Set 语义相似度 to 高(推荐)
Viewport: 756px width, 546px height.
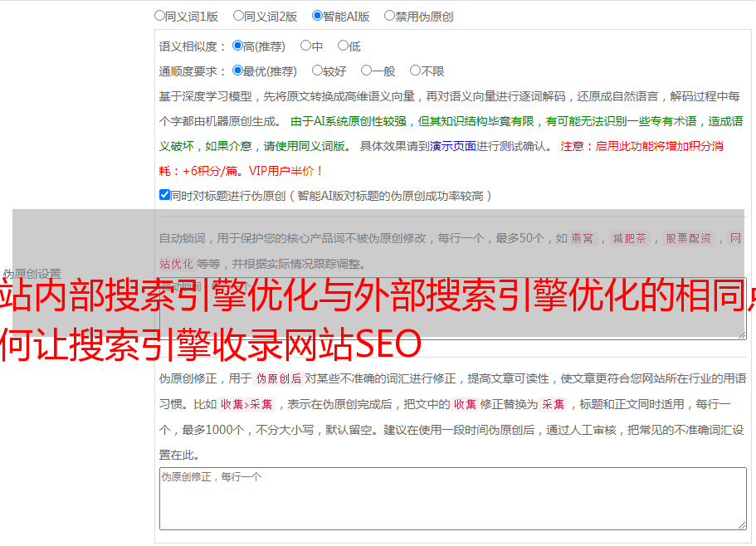(x=237, y=46)
